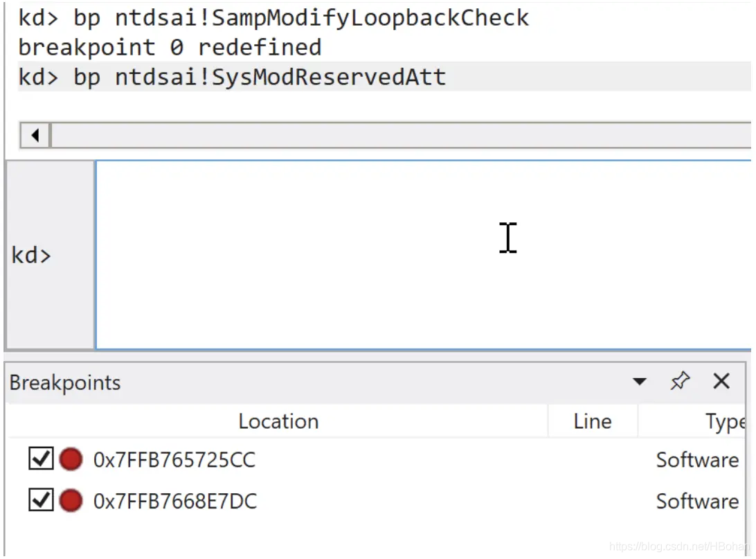Click Software type of 0x7FFB765725CC row
756x559 pixels.
697,460
